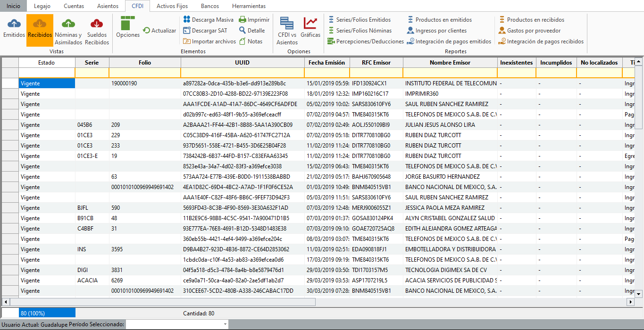
Task: Open the Activos Fijos tab
Action: 172,6
